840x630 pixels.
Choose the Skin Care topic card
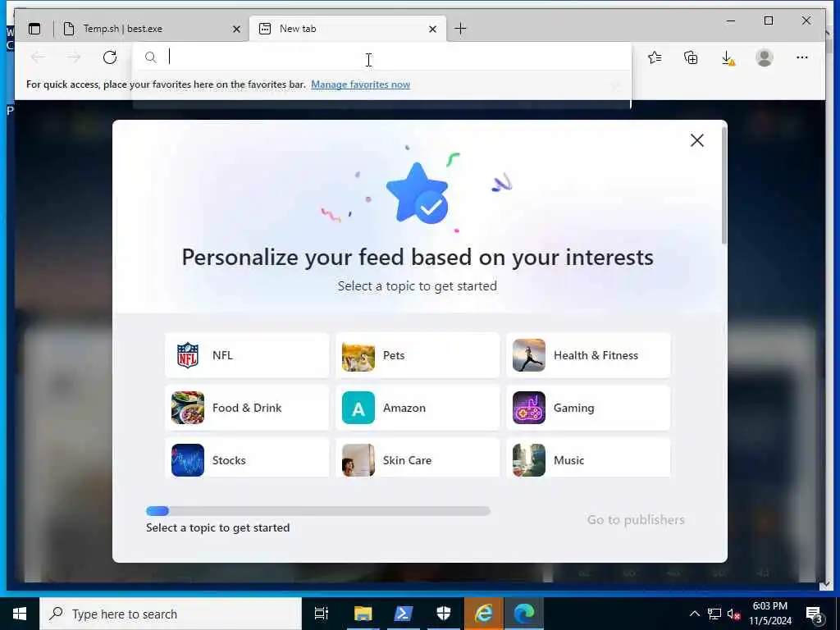(x=418, y=458)
